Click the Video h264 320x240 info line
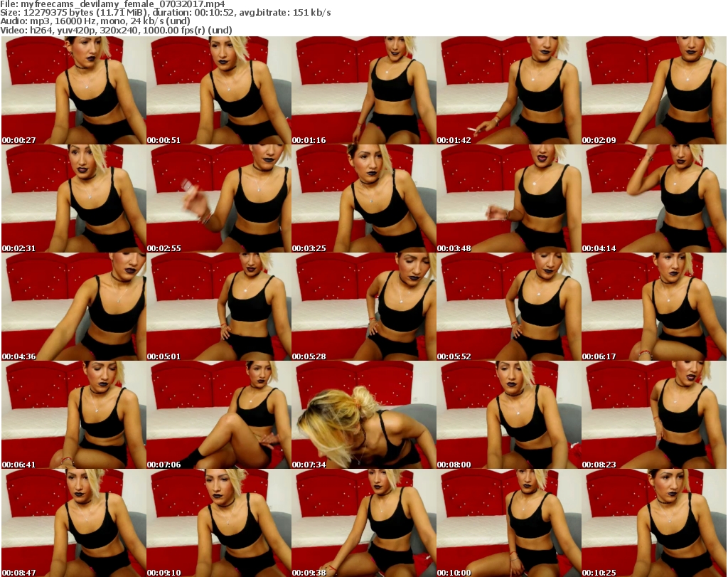This screenshot has width=728, height=577. click(116, 30)
